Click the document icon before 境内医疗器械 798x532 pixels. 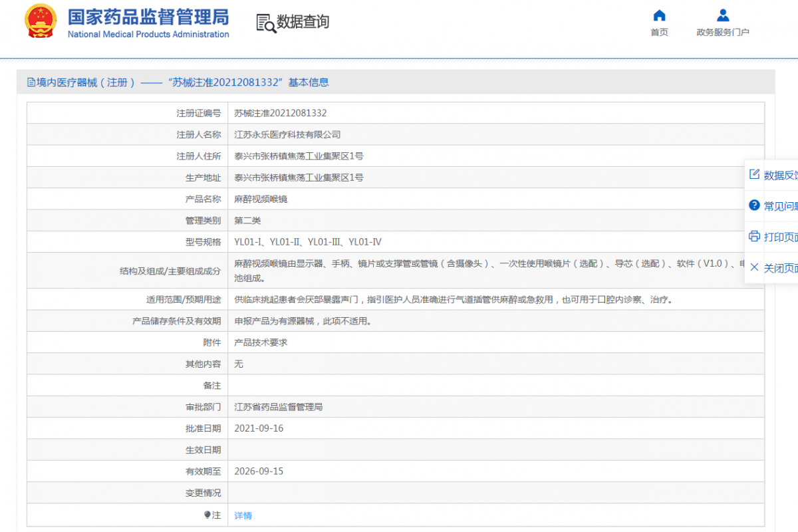pos(31,82)
